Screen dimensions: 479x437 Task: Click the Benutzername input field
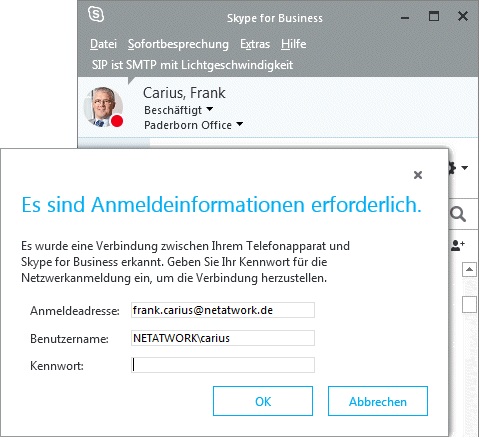coord(223,338)
